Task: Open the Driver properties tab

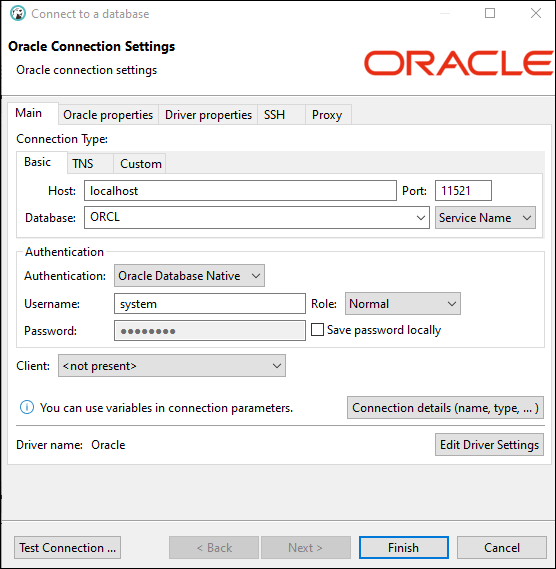Action: 208,115
